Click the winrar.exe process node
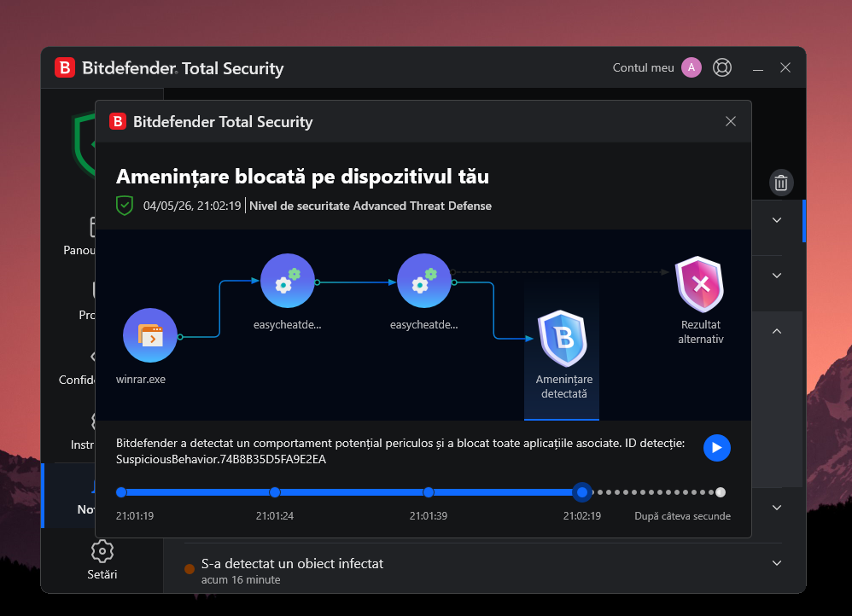Image resolution: width=852 pixels, height=616 pixels. pos(150,335)
